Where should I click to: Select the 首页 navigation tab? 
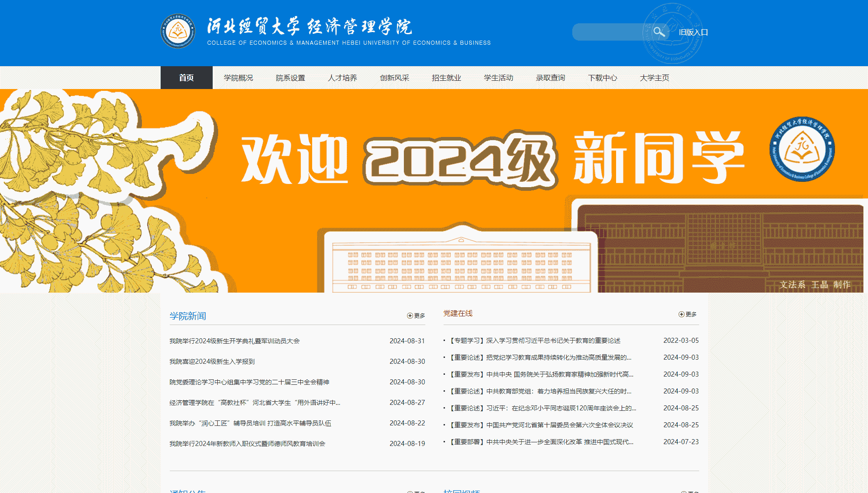click(187, 78)
